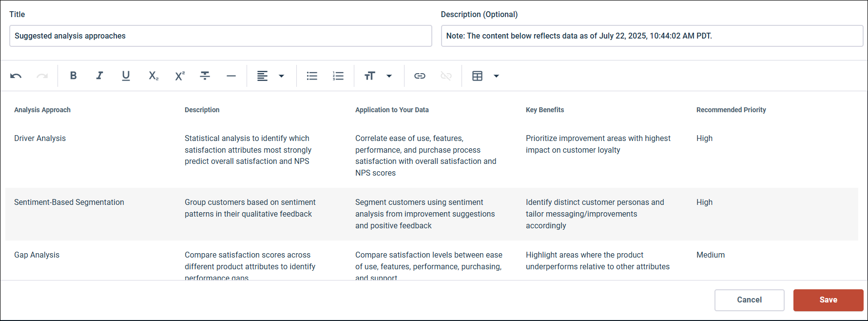Click the font size icon

pyautogui.click(x=370, y=76)
